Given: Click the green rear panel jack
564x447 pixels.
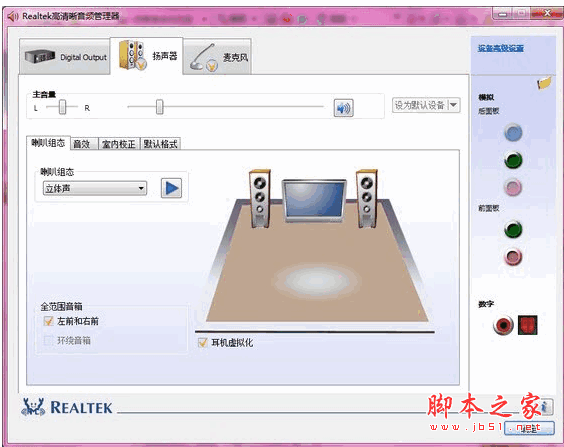Looking at the screenshot, I should pyautogui.click(x=513, y=160).
